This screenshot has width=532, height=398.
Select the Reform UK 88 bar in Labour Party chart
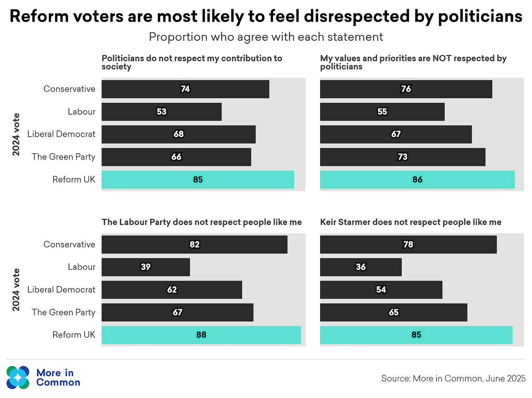pyautogui.click(x=201, y=335)
